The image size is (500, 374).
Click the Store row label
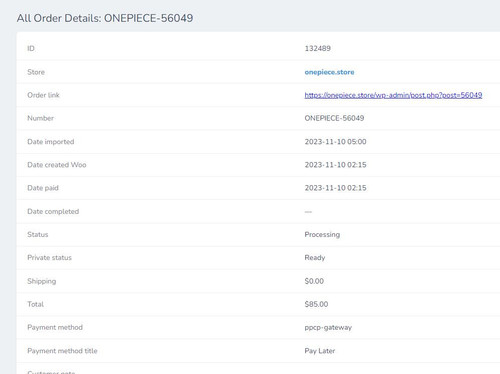(x=36, y=72)
